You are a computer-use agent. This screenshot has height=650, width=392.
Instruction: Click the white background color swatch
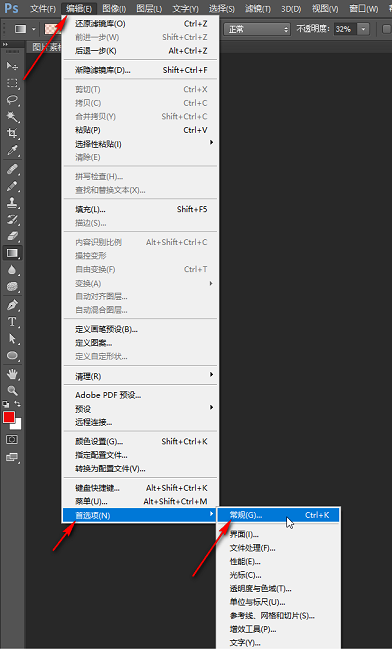click(18, 426)
